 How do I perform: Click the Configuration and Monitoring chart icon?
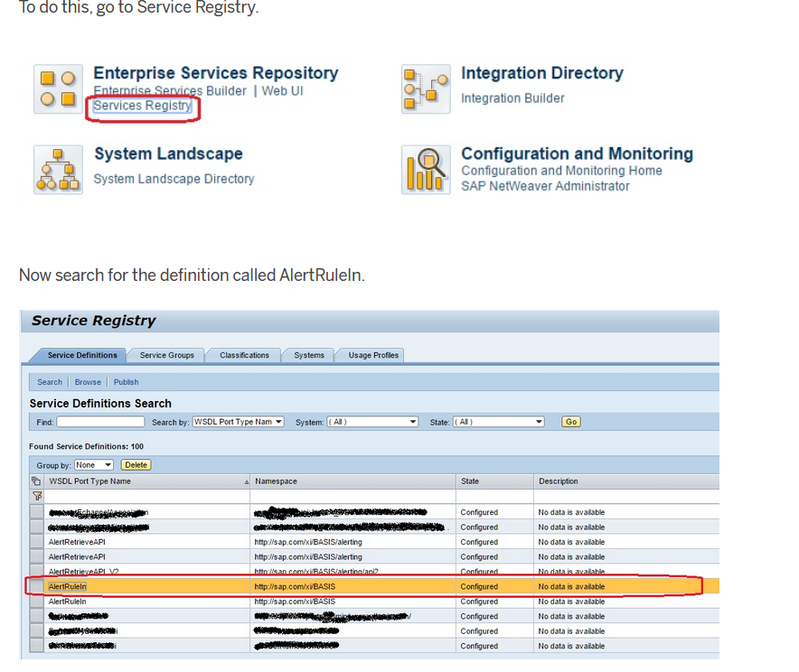tap(426, 170)
